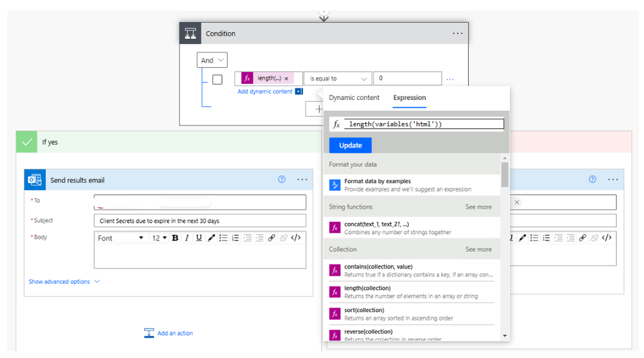Select the concat(text_1, text_2?, ...) function
Screen dimensions: 644x358
pos(413,228)
